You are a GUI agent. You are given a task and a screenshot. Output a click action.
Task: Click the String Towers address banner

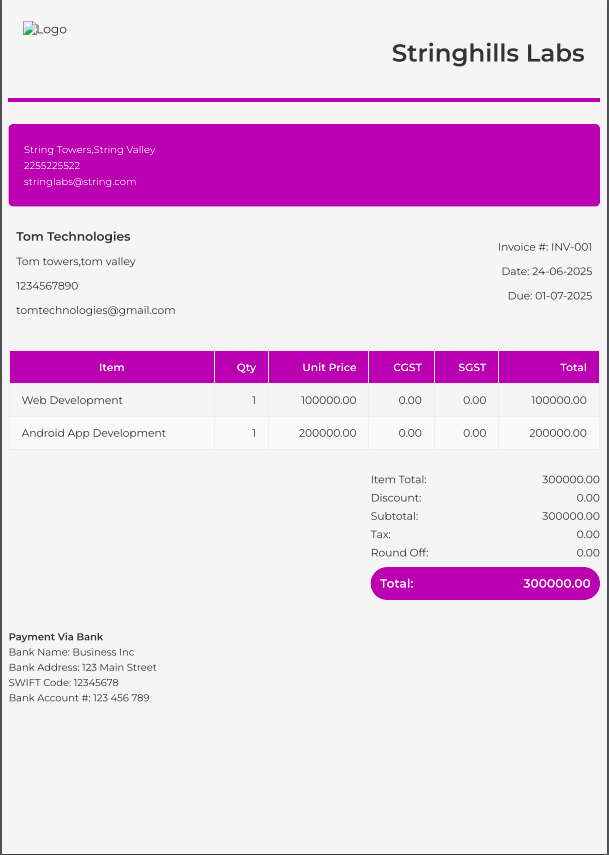[304, 165]
